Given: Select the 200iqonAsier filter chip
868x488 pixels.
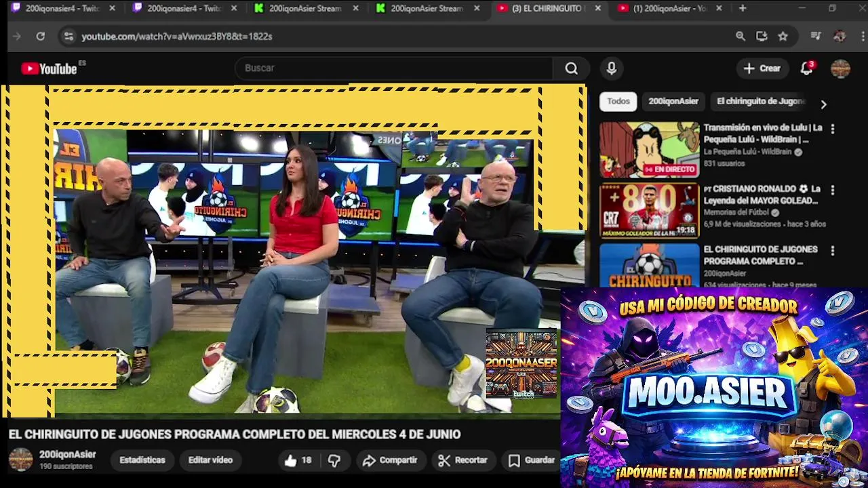Looking at the screenshot, I should pos(673,102).
